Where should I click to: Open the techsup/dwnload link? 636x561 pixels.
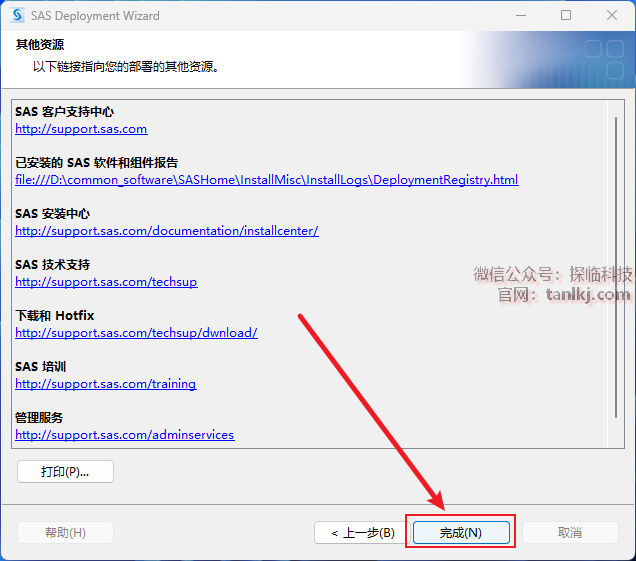136,333
